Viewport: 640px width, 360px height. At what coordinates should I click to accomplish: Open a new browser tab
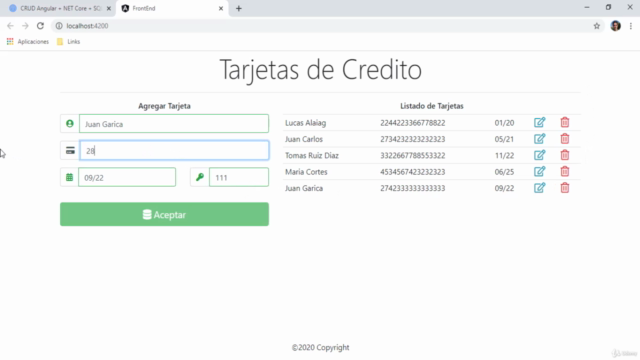[239, 8]
